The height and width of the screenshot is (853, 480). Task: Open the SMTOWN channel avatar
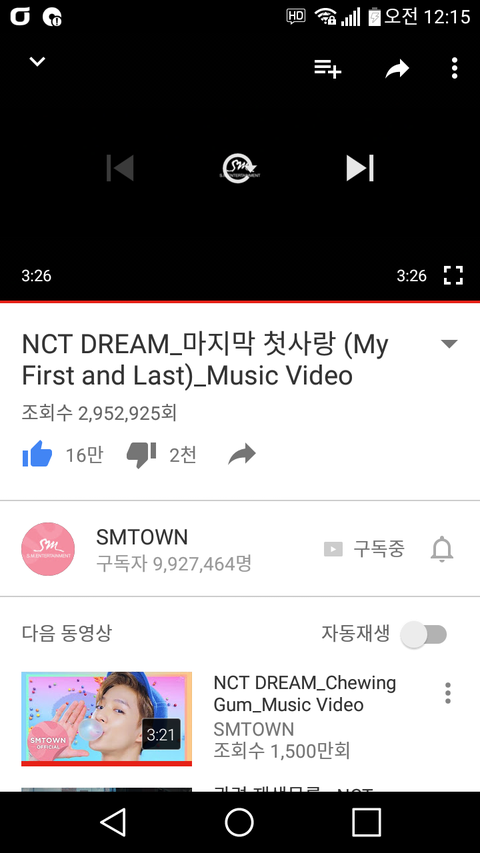pos(48,549)
